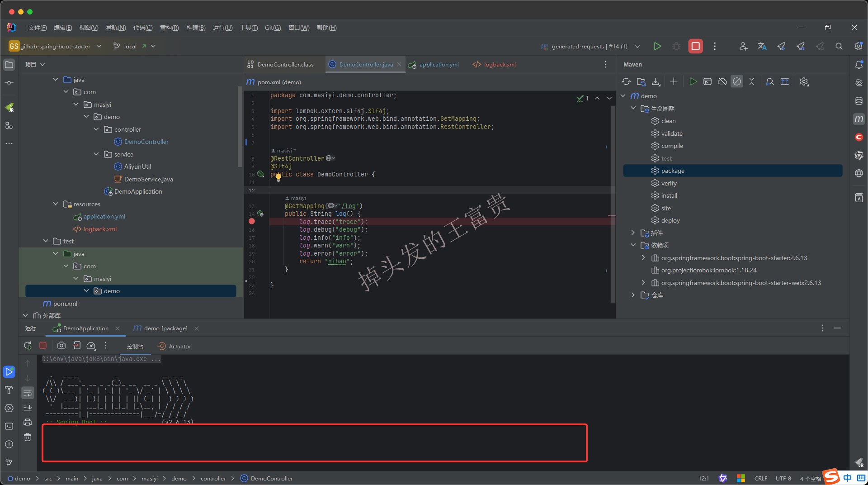Click the Sogou input method icon
868x485 pixels.
pos(832,477)
